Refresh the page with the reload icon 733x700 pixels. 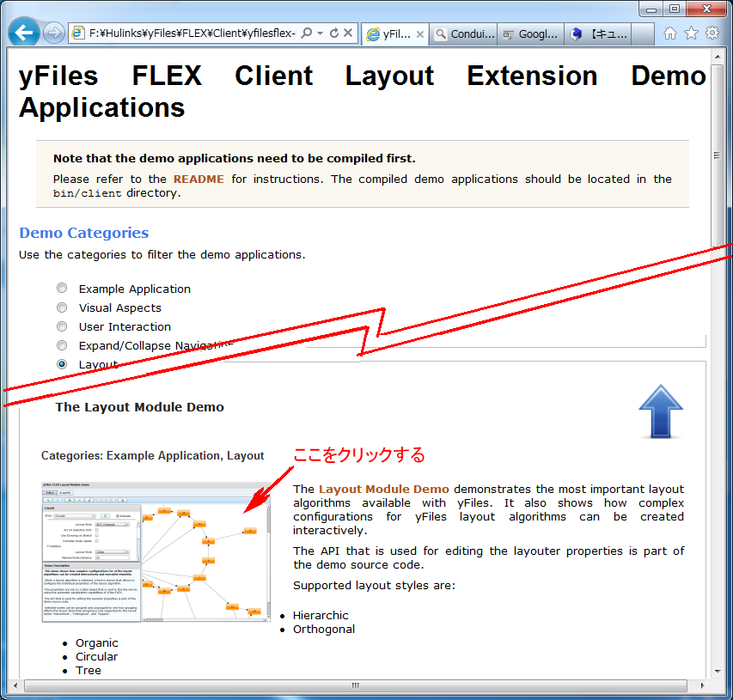[x=333, y=33]
